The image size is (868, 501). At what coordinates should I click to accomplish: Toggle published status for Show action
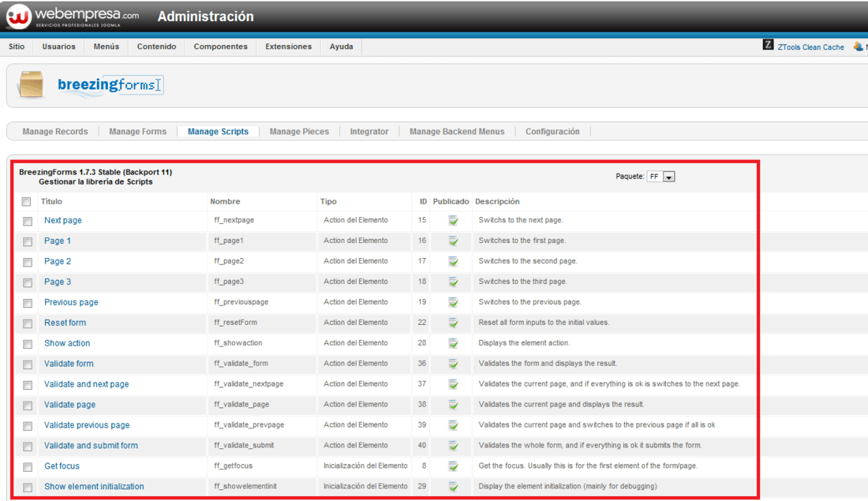click(x=454, y=343)
